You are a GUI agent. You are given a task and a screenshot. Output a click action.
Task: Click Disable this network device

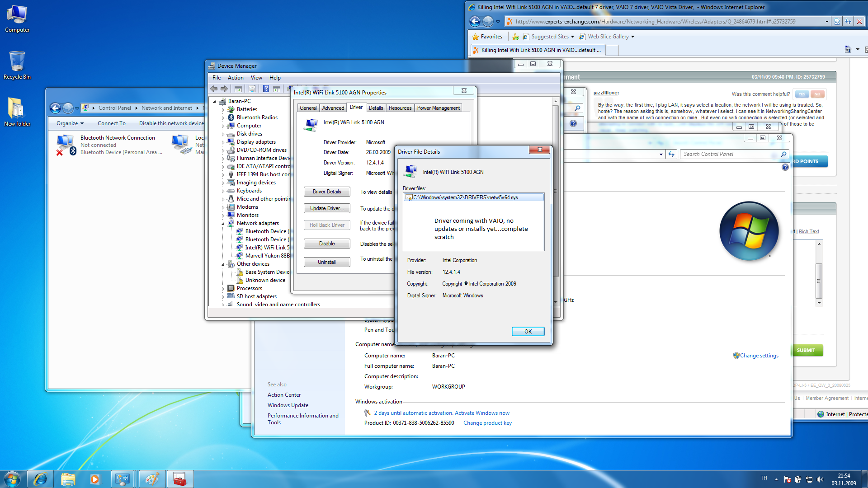coord(171,123)
